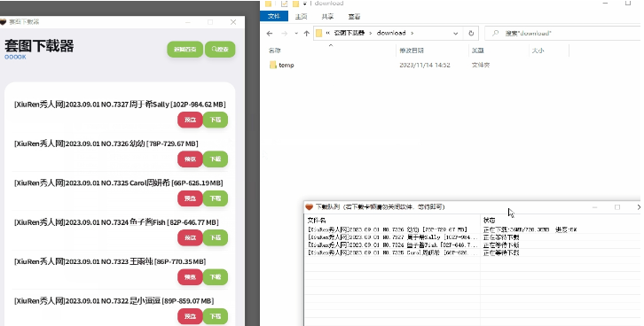
Task: Open the 文件 tab in File Explorer
Action: click(274, 17)
